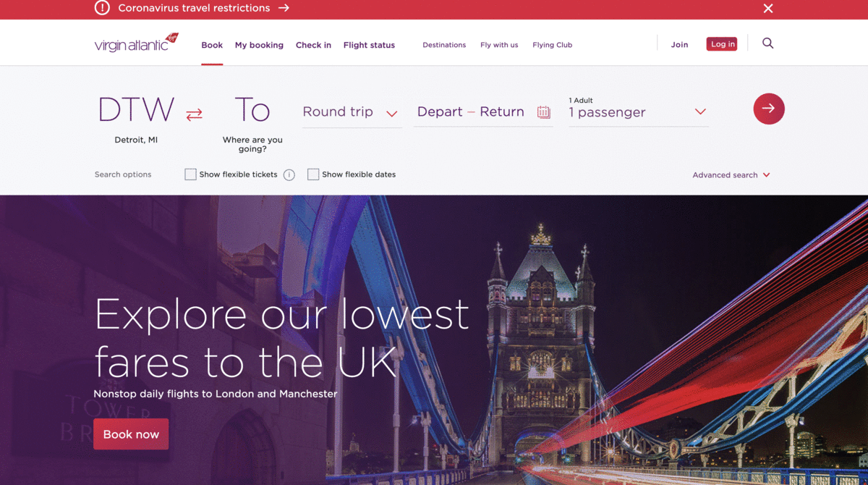Click the Virgin Atlantic logo

pos(136,43)
